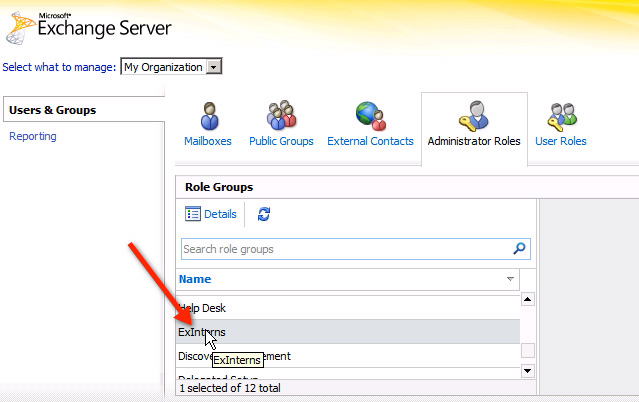The image size is (639, 402).
Task: Click the Administrator Roles key icon
Action: tap(473, 114)
